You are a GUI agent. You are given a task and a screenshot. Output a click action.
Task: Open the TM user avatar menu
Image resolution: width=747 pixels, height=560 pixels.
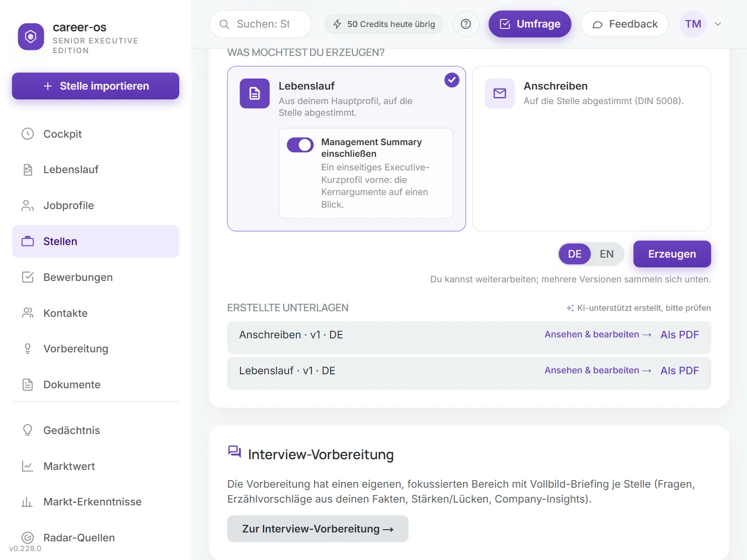tap(693, 24)
